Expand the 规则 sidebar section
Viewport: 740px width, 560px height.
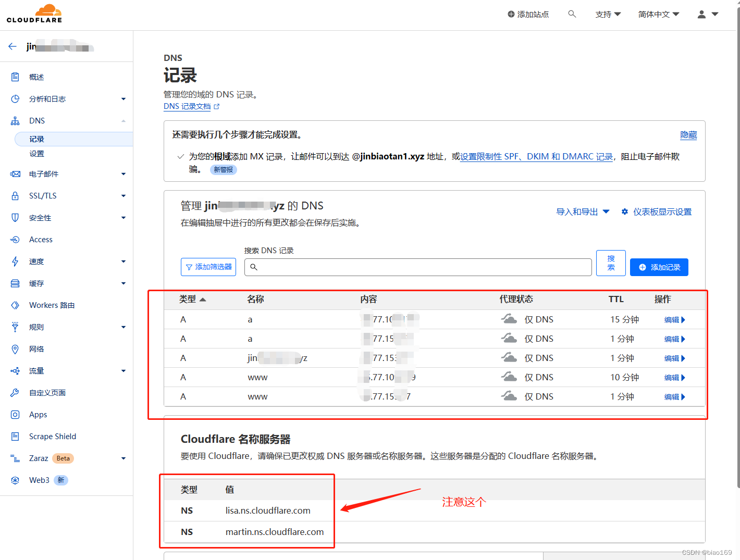[x=124, y=327]
